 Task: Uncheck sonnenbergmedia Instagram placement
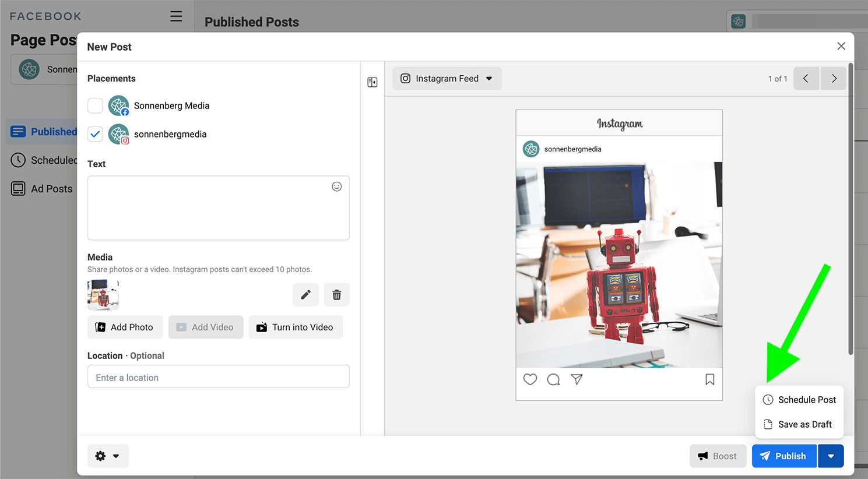pos(95,134)
